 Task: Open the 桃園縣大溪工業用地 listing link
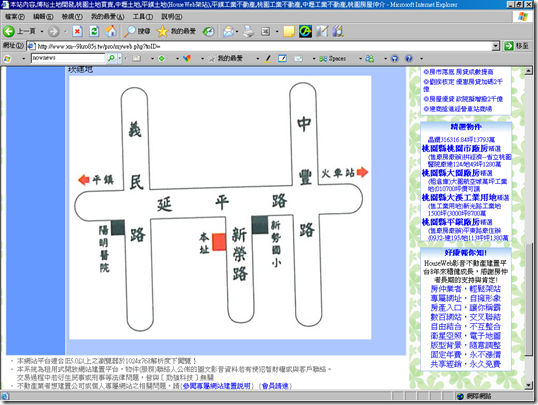pyautogui.click(x=459, y=197)
